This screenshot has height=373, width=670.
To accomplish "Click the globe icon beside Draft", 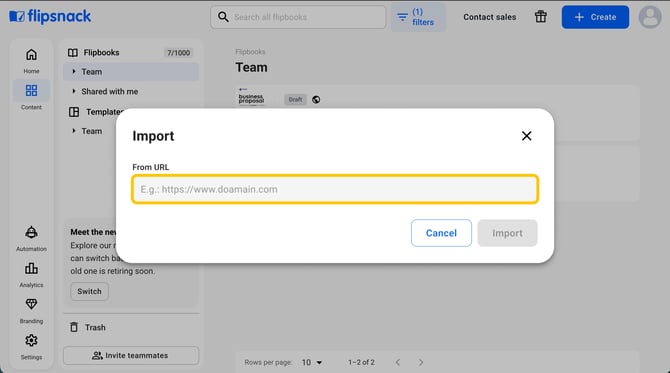I will click(316, 100).
